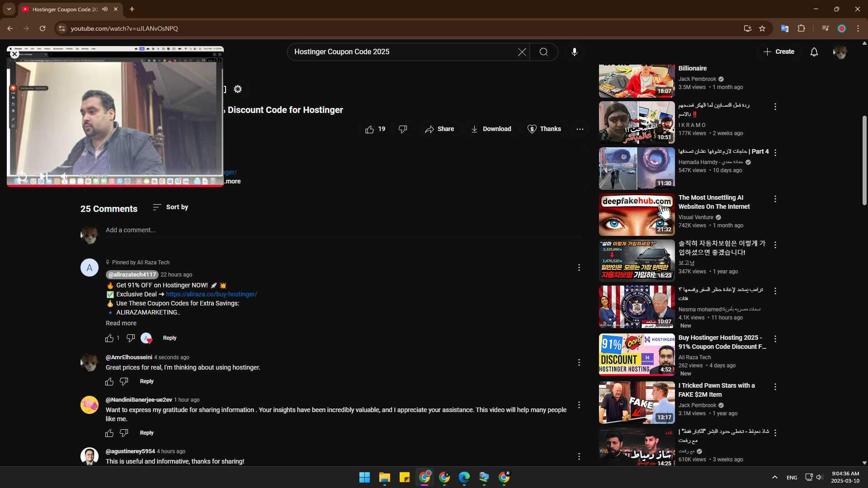Viewport: 868px width, 488px height.
Task: Open @alirazatech4117 channel handle
Action: (x=132, y=275)
